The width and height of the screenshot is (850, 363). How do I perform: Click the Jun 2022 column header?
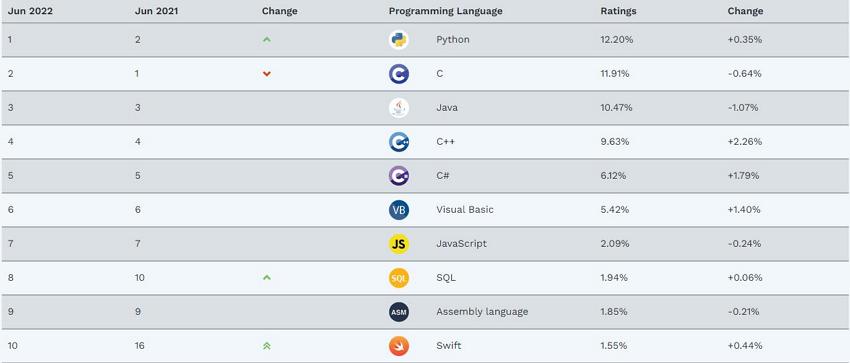tap(30, 11)
